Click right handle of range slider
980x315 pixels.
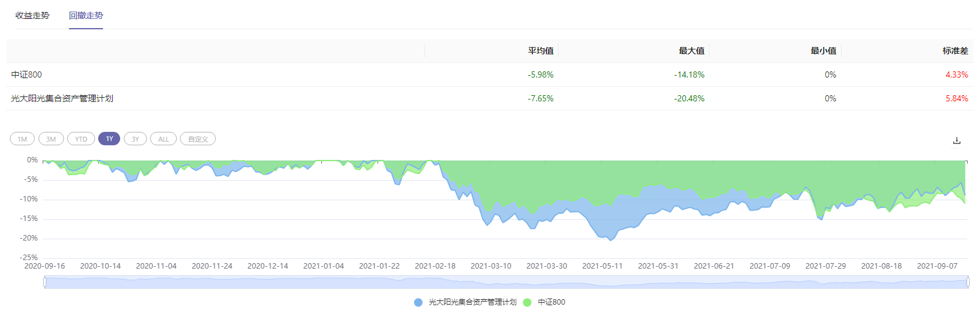point(968,282)
